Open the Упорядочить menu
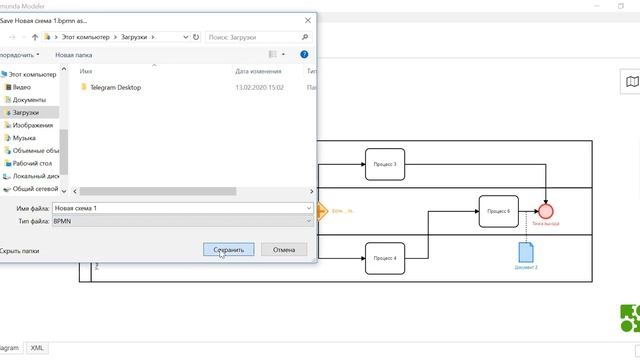The width and height of the screenshot is (640, 360). click(19, 55)
